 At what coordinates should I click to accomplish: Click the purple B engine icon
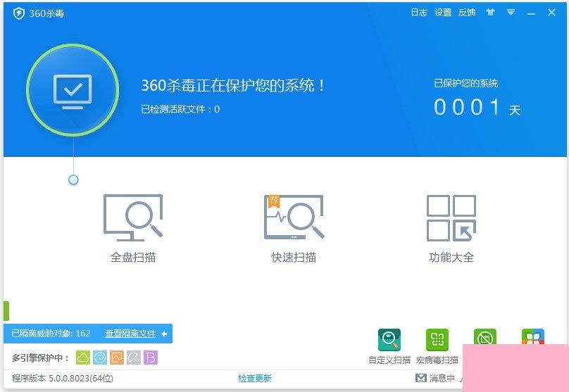(x=151, y=358)
